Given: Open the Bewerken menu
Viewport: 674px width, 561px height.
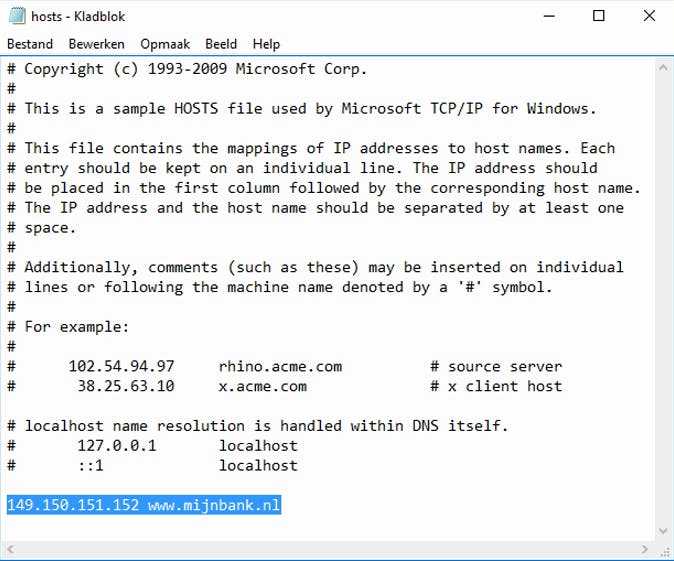Looking at the screenshot, I should 96,44.
